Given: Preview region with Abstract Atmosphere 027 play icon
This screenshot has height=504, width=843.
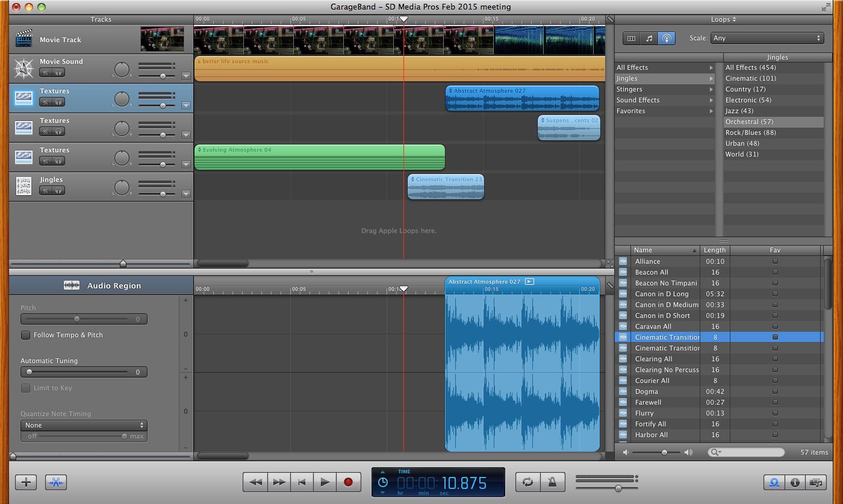Looking at the screenshot, I should click(x=529, y=281).
